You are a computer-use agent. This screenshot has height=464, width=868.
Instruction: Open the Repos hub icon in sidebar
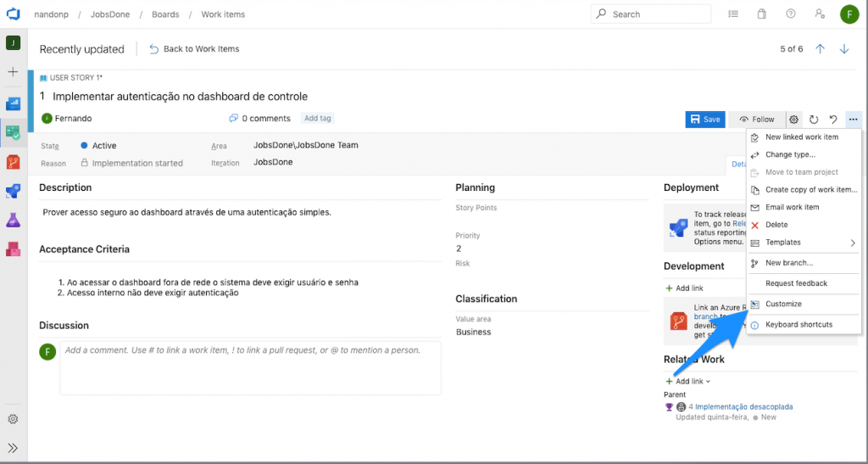coord(13,162)
